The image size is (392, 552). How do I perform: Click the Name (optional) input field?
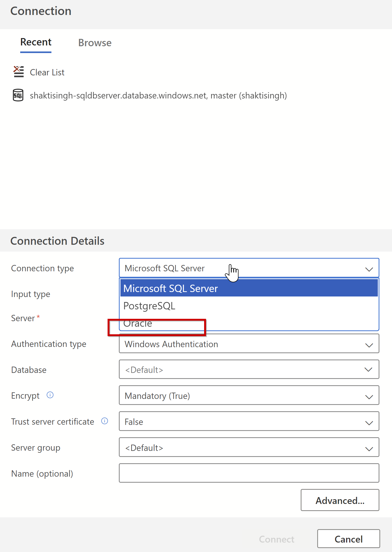pyautogui.click(x=249, y=473)
